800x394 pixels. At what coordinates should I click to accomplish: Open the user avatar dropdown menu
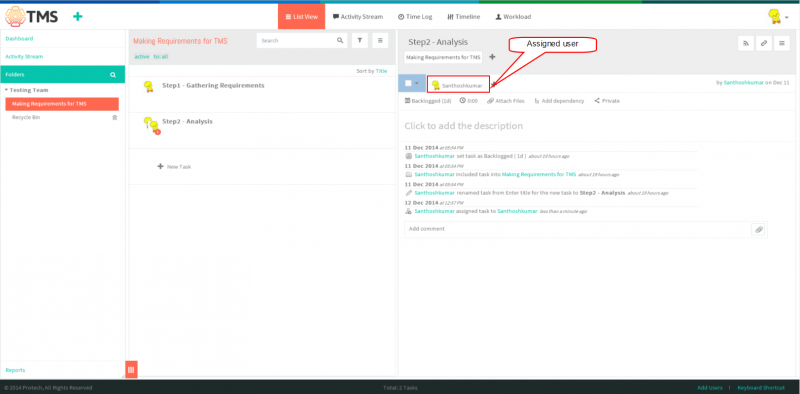(777, 17)
